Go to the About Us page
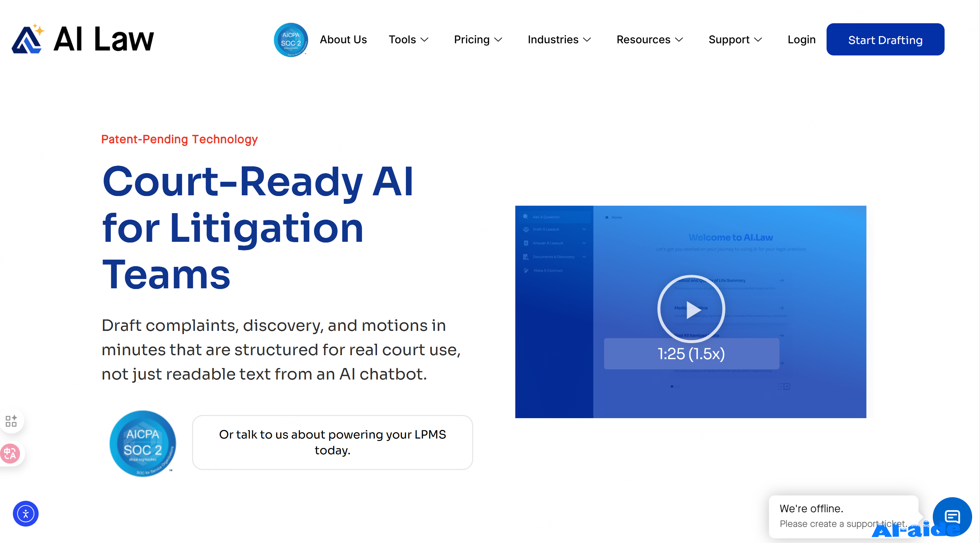Viewport: 980px width, 543px height. 343,40
